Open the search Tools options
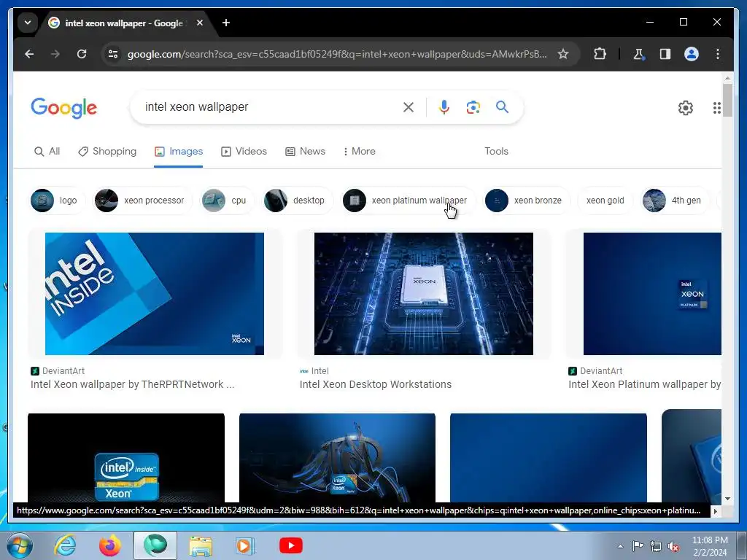 [496, 152]
